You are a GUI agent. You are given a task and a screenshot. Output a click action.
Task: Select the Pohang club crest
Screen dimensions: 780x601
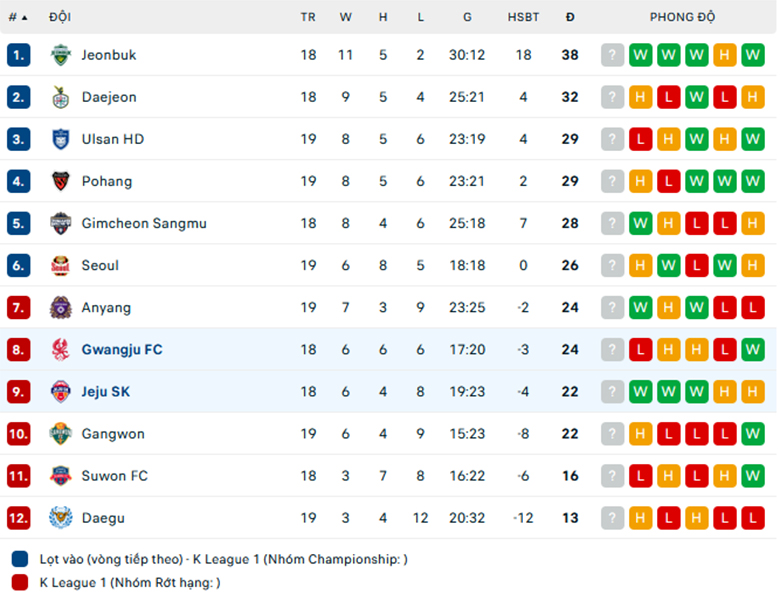tap(61, 182)
